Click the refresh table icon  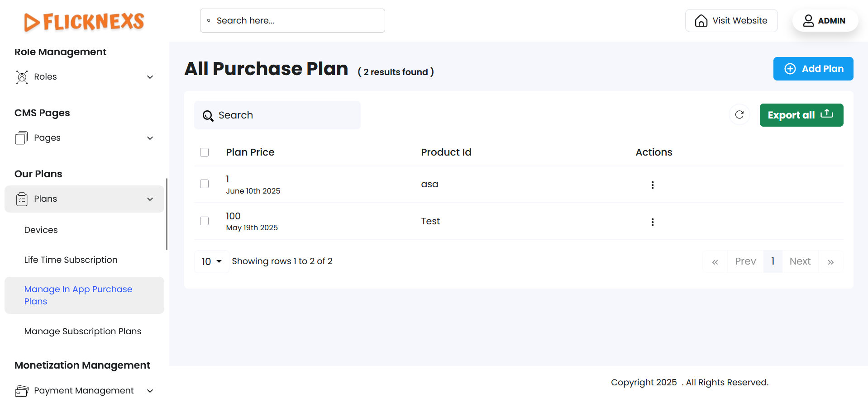point(739,115)
